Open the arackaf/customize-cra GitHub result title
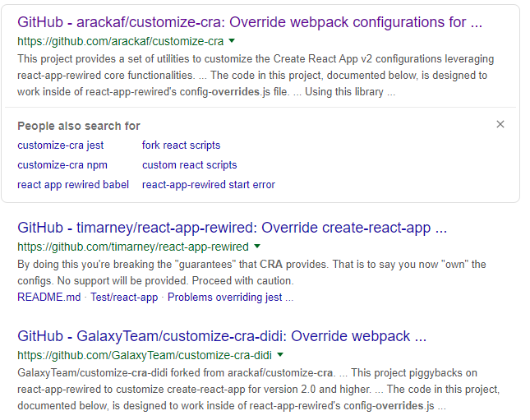This screenshot has height=420, width=530. [250, 22]
